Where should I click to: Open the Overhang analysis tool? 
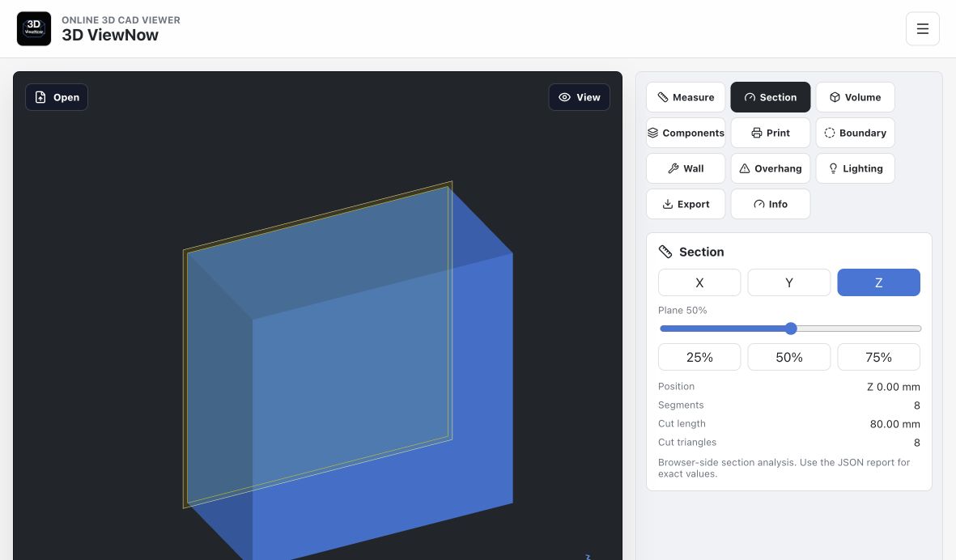(771, 168)
